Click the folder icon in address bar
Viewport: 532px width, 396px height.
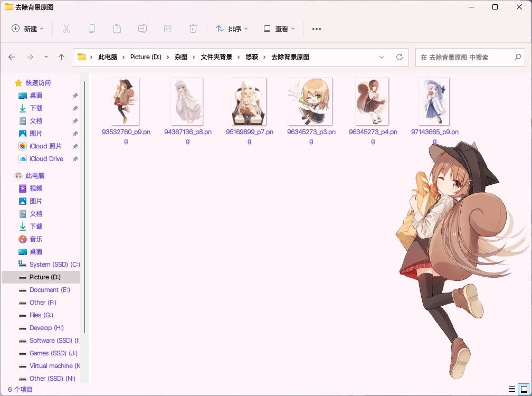point(82,56)
